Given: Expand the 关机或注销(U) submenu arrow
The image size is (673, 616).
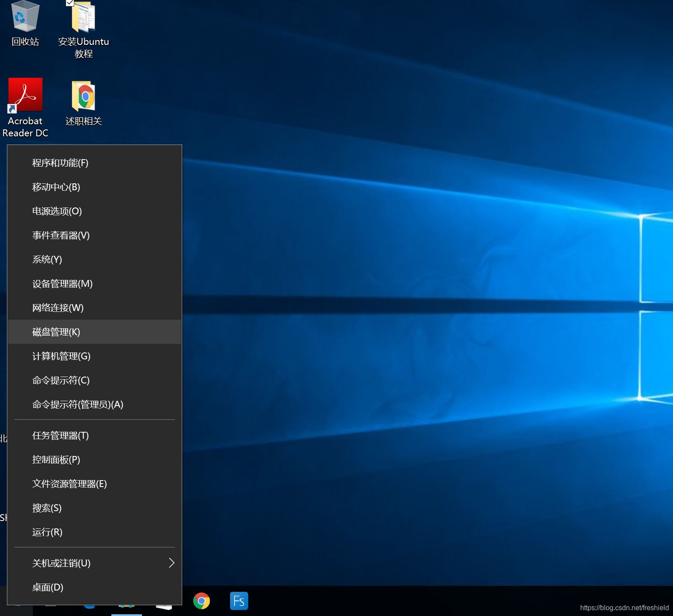Looking at the screenshot, I should click(171, 563).
